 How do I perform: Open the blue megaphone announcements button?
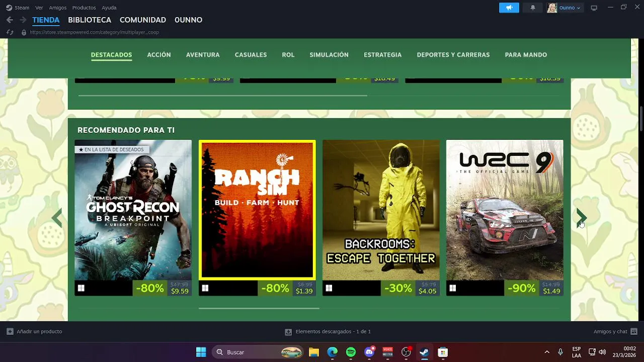pyautogui.click(x=509, y=8)
